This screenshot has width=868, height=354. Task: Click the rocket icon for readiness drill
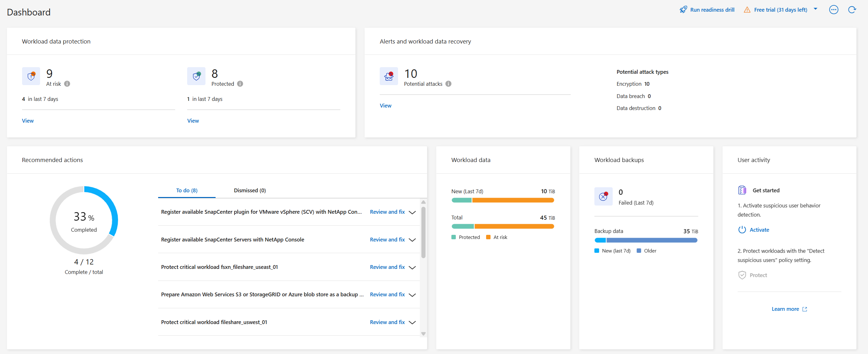click(x=683, y=10)
